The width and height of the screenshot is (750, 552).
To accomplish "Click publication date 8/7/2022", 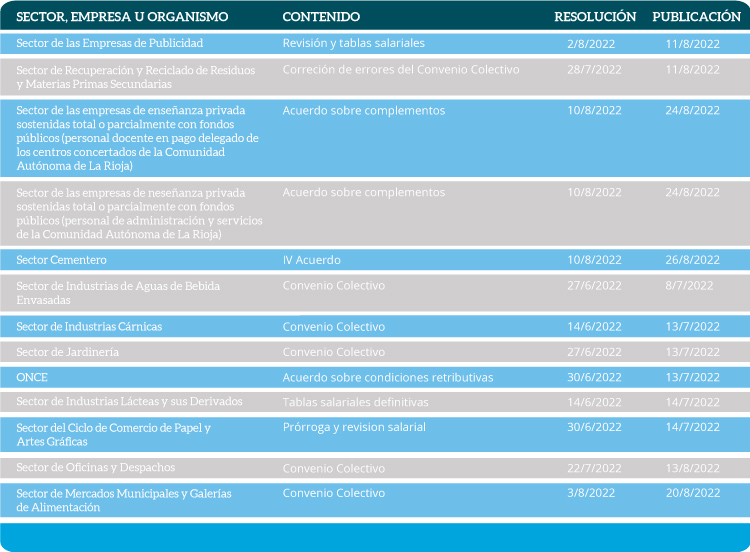I will [689, 286].
